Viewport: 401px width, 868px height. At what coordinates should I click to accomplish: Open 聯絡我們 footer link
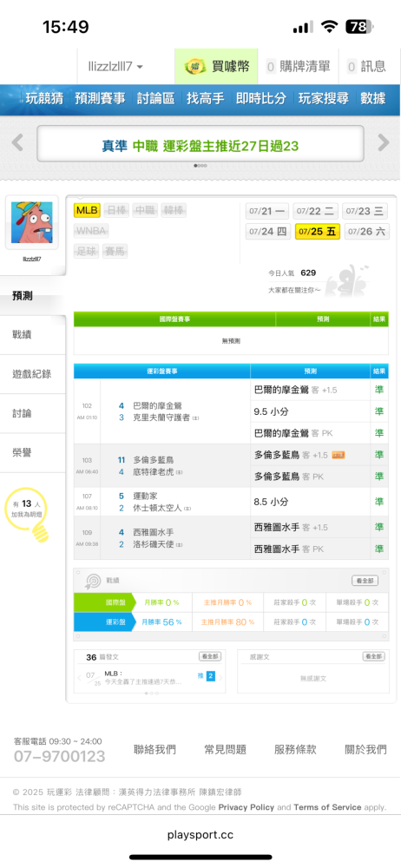[x=155, y=750]
